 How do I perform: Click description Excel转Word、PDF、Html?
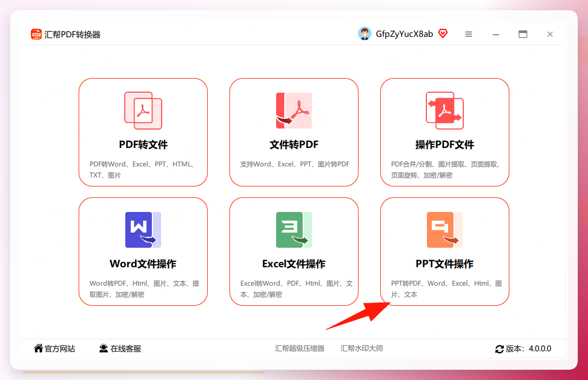[x=296, y=288]
